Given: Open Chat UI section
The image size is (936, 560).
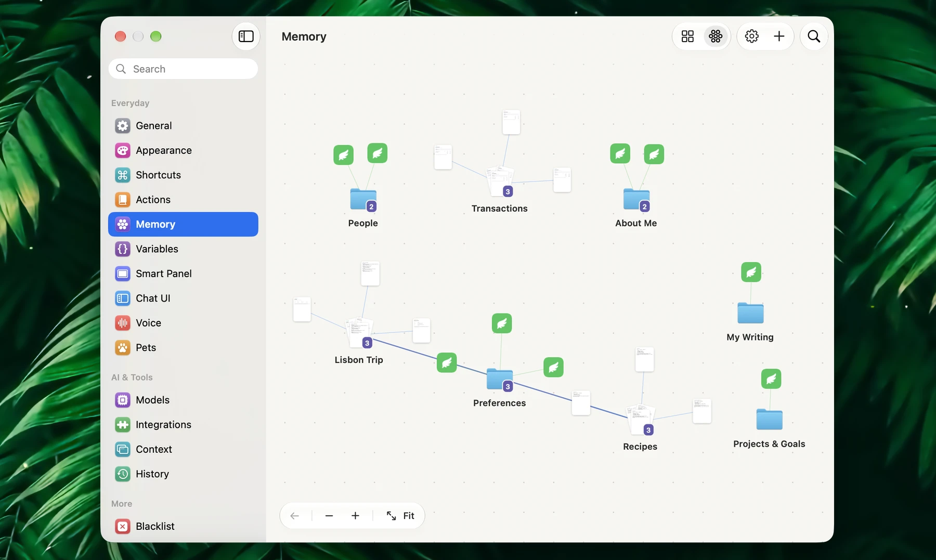Looking at the screenshot, I should coord(183,298).
